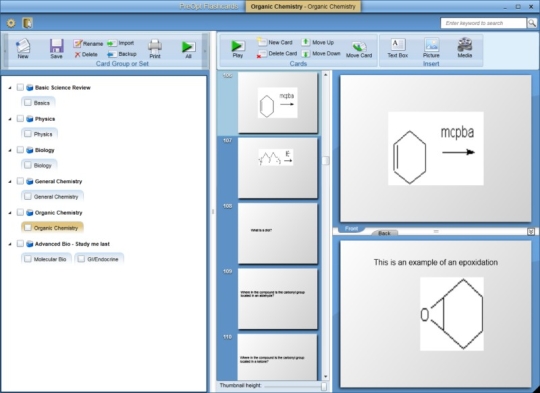Screen dimensions: 540x393
Task: Delete the selected card group
Action: click(86, 54)
